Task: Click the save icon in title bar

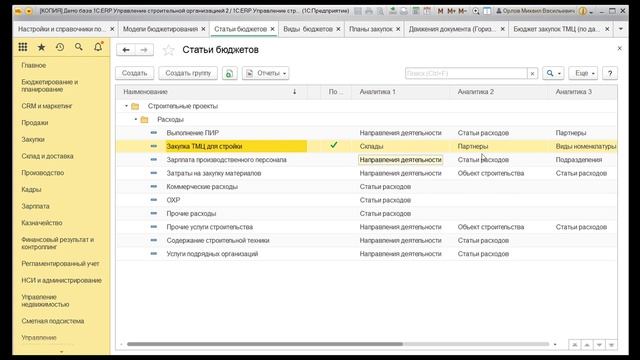Action: (358, 11)
